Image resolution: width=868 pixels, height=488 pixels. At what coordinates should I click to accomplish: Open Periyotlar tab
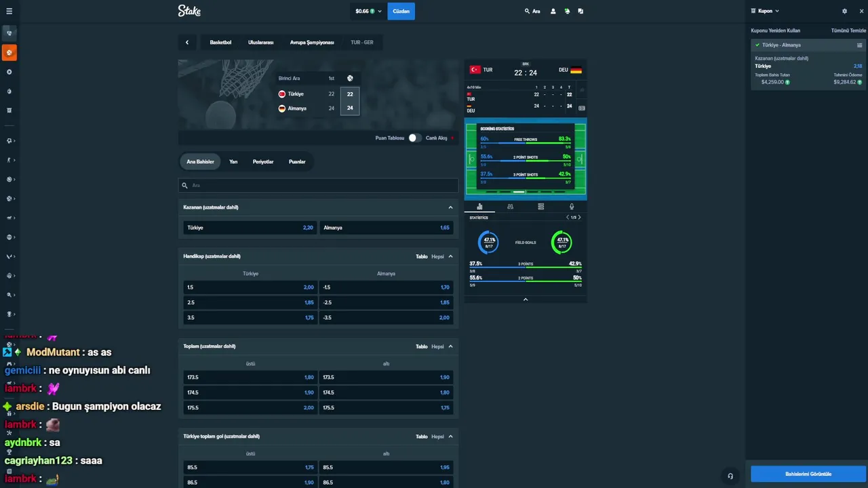click(263, 162)
